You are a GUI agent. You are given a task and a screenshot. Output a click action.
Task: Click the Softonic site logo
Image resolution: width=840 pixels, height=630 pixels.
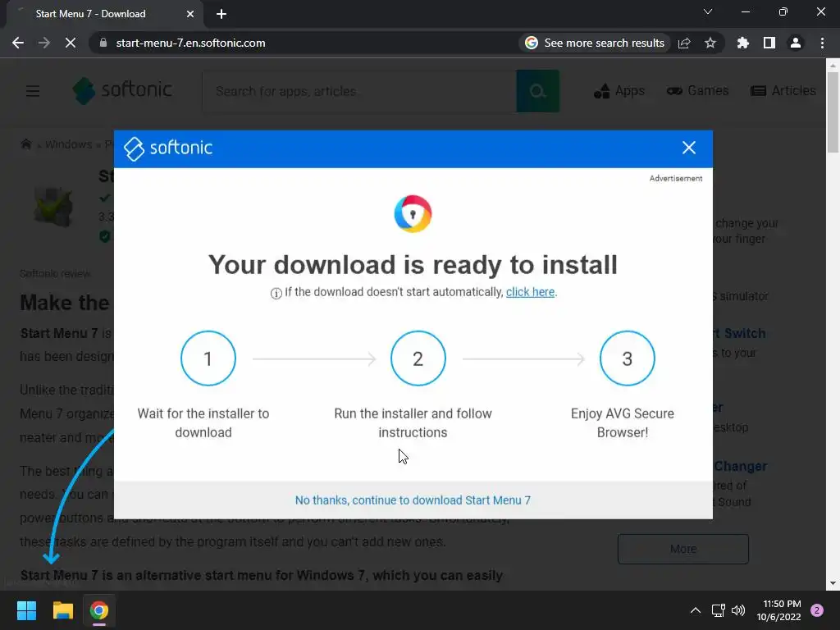click(x=122, y=90)
